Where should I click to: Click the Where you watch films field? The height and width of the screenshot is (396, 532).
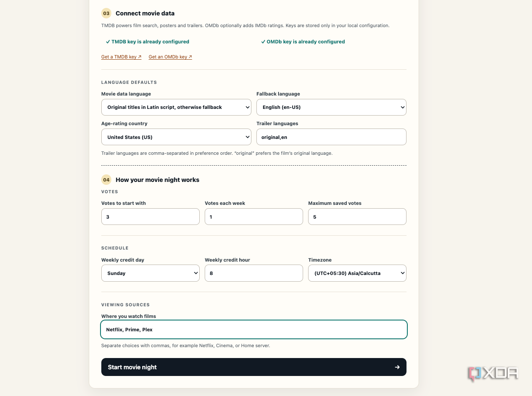coord(254,329)
